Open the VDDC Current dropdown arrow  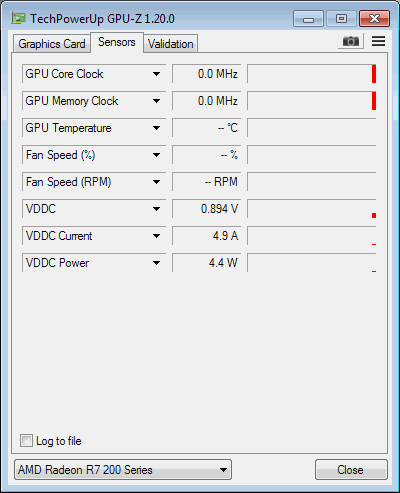156,236
